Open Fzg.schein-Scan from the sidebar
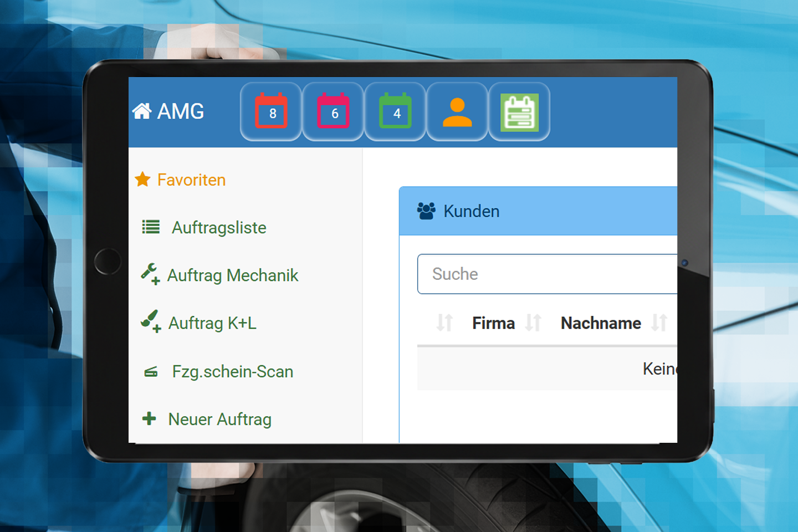This screenshot has width=798, height=532. pos(232,371)
